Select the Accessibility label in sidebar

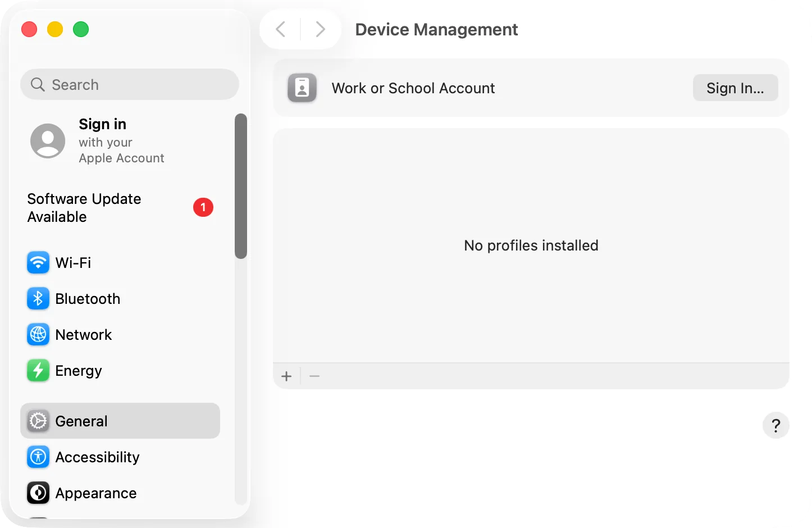97,457
